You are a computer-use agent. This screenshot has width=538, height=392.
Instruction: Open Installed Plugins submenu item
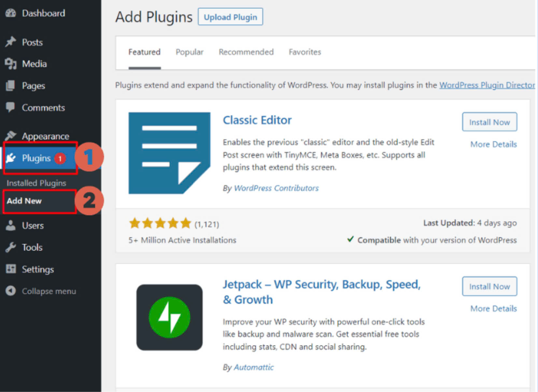pyautogui.click(x=36, y=183)
